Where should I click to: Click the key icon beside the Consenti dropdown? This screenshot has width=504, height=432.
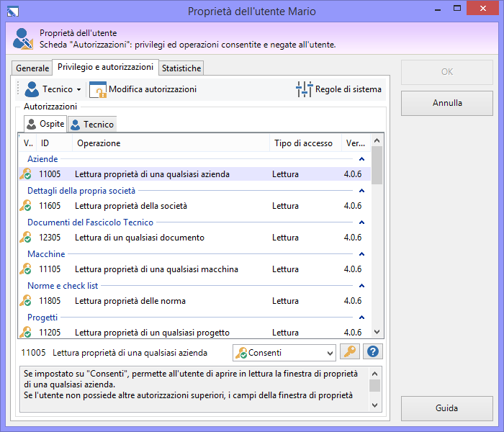(x=349, y=352)
